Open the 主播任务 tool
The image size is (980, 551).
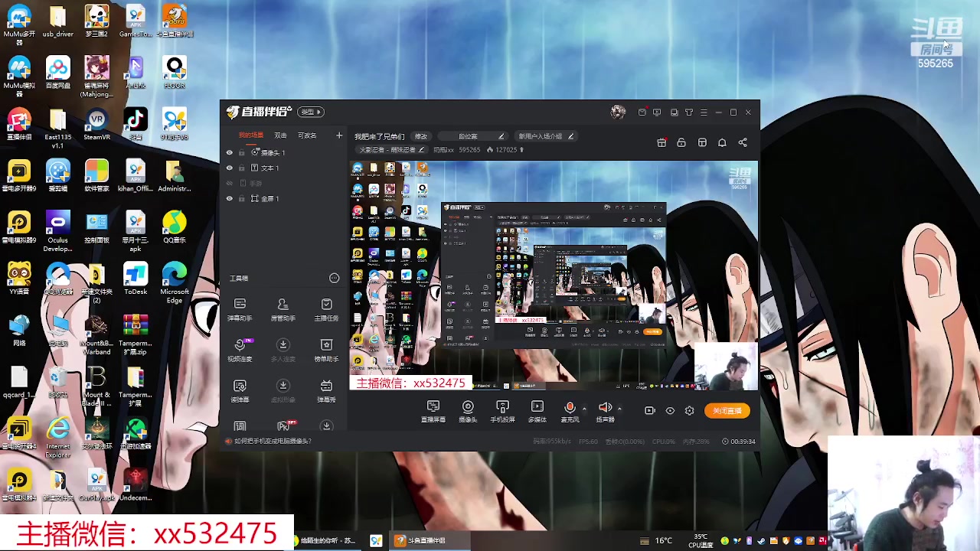(x=327, y=309)
